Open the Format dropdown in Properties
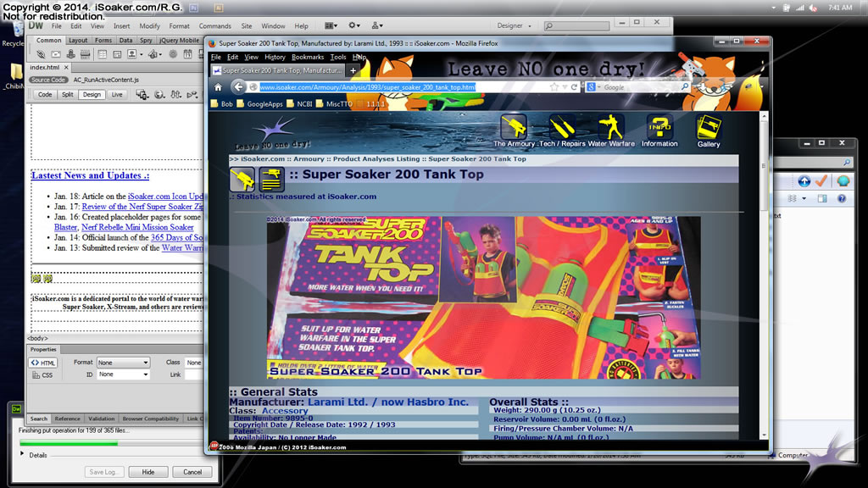 pyautogui.click(x=123, y=363)
